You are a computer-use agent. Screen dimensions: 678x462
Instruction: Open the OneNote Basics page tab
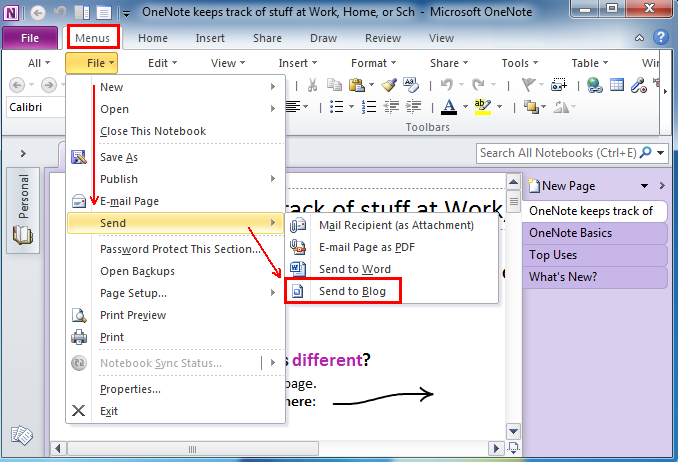pos(595,233)
